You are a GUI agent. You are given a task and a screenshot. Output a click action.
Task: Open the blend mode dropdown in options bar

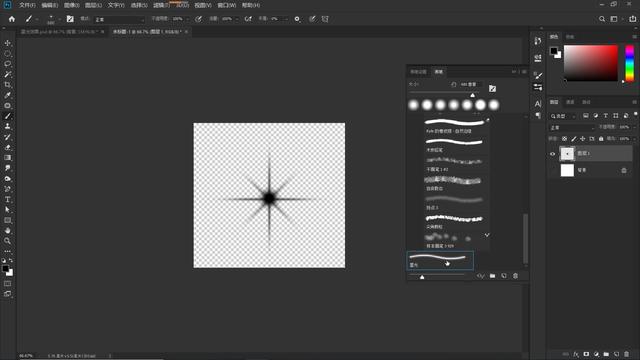(x=119, y=19)
